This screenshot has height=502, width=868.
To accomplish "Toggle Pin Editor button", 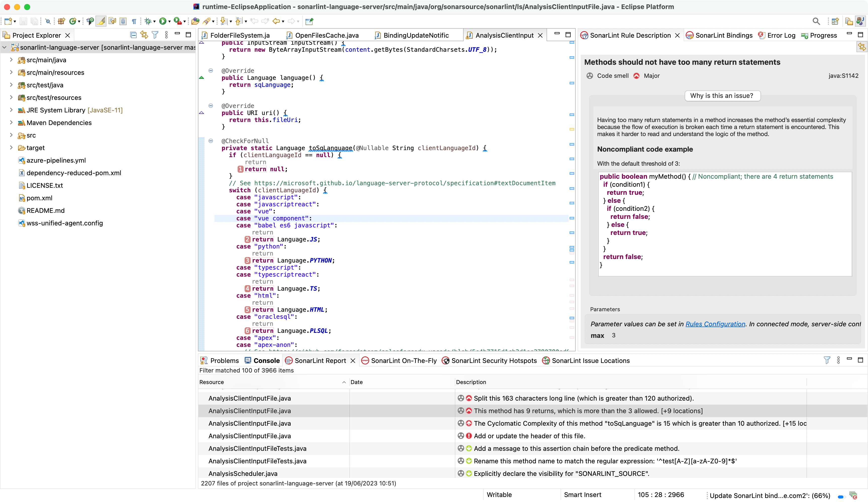I will click(x=309, y=21).
